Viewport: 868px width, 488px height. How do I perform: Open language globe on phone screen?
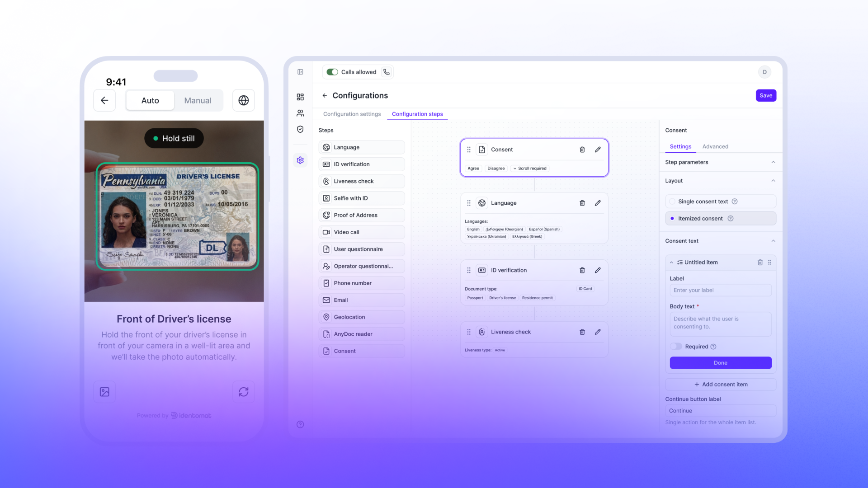[x=244, y=100]
